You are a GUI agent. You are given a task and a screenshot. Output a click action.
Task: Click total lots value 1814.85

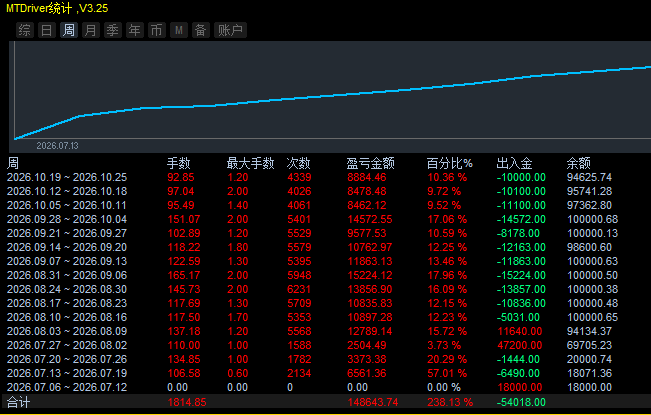coord(187,403)
